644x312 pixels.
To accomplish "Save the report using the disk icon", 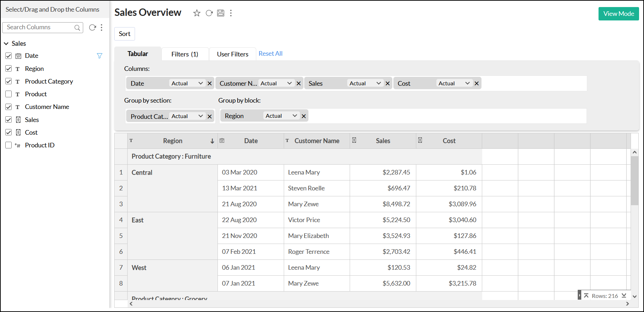I will (x=221, y=13).
